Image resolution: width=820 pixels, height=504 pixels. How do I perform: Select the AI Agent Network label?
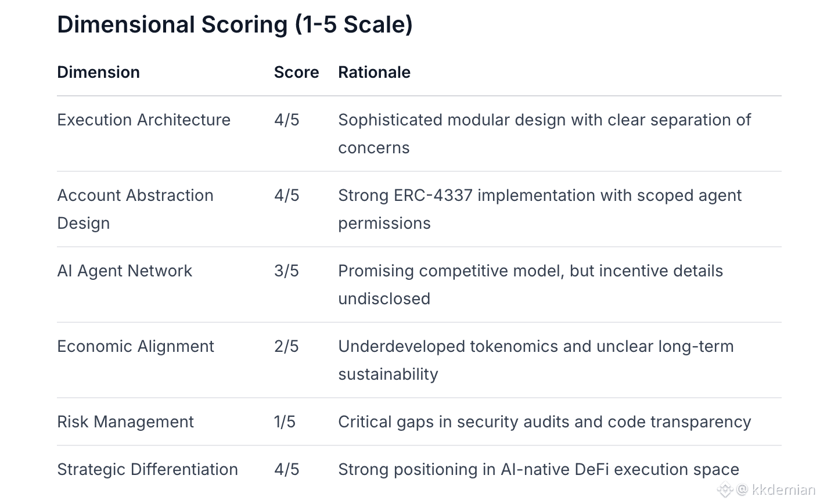(x=124, y=271)
